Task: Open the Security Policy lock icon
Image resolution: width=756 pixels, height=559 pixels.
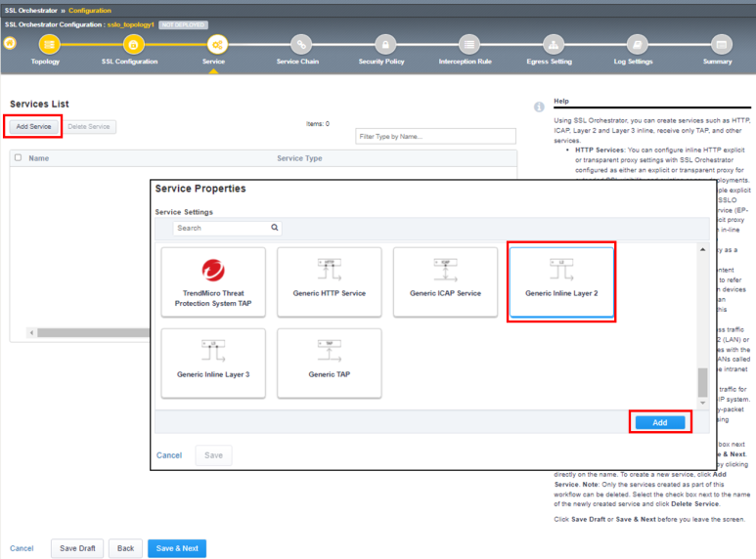Action: pyautogui.click(x=385, y=44)
